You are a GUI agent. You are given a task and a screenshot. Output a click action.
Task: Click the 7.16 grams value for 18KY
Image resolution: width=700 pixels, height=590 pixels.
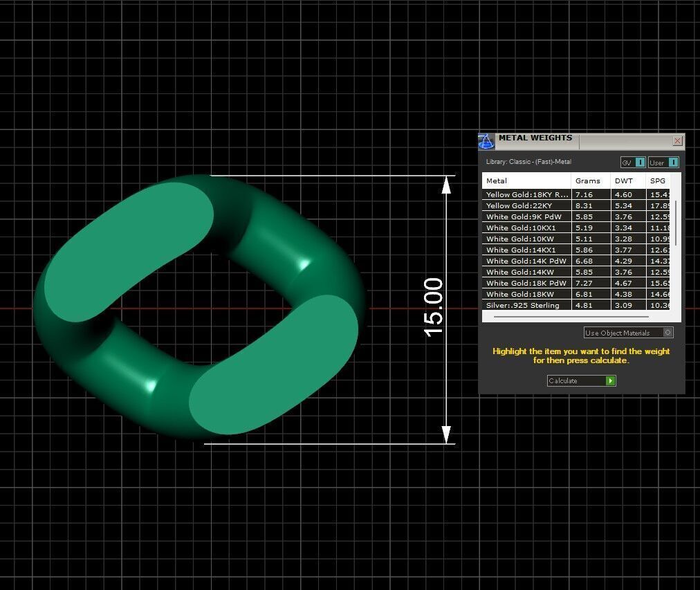584,194
